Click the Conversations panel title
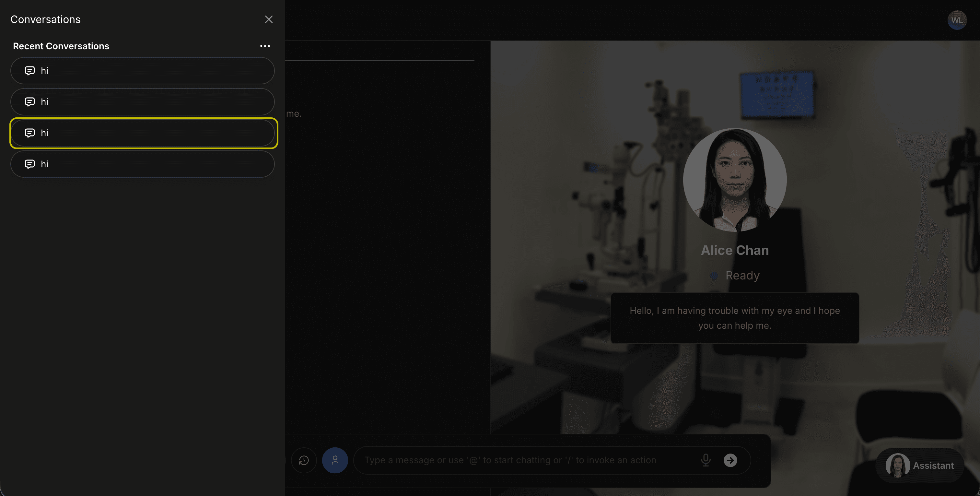This screenshot has height=496, width=980. point(45,19)
